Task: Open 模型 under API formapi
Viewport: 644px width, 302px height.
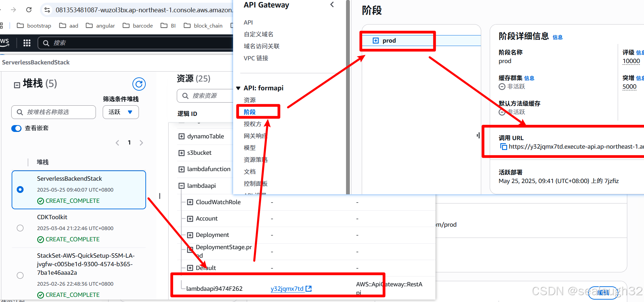Action: [249, 148]
